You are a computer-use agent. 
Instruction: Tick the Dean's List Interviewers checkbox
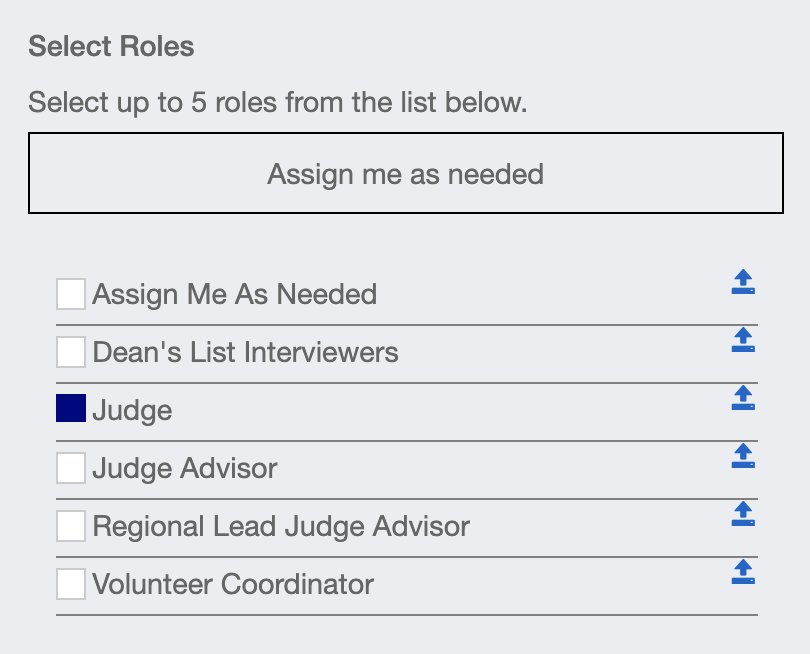point(71,352)
